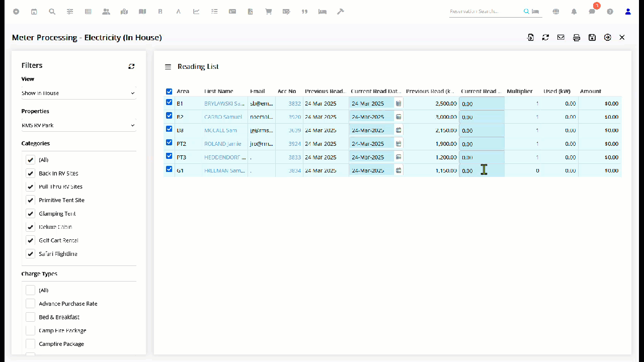The width and height of the screenshot is (644, 362).
Task: Click the print icon in Meter Processing header
Action: 577,37
